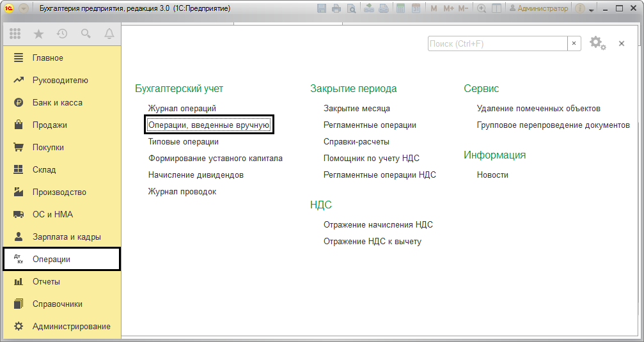The height and width of the screenshot is (342, 644).
Task: Open Помощник по учету НДС
Action: 371,159
